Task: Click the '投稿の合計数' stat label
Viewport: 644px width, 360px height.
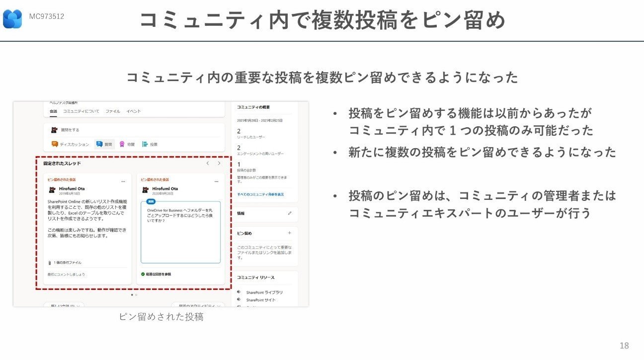Action: [x=246, y=171]
